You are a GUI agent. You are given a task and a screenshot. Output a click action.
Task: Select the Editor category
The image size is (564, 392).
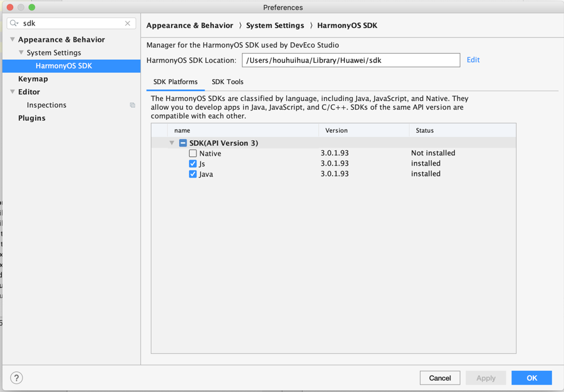pos(29,92)
